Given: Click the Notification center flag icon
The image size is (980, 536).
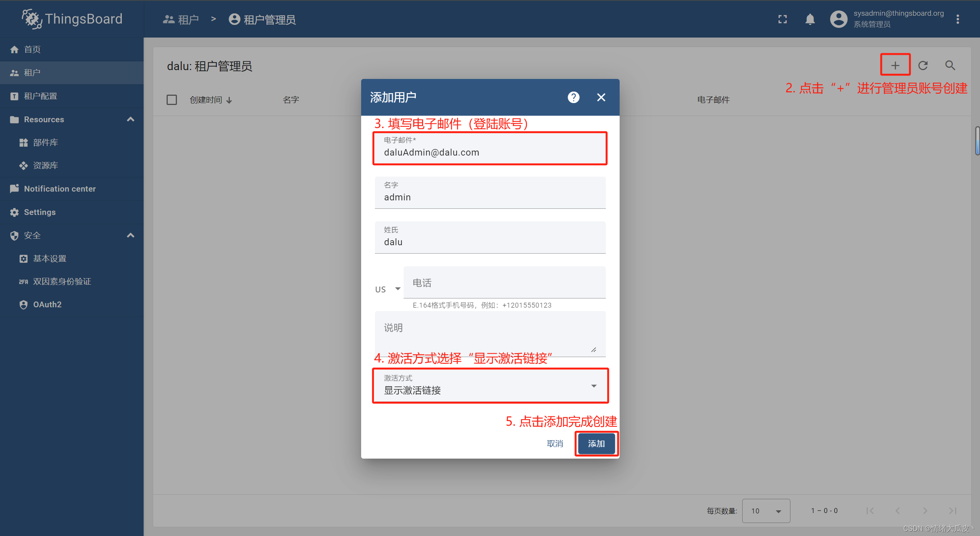Looking at the screenshot, I should coord(15,189).
